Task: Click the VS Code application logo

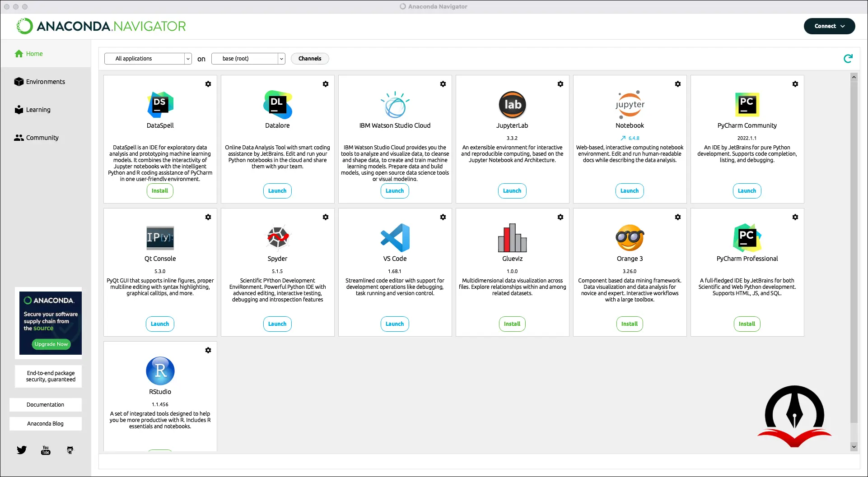Action: click(395, 238)
